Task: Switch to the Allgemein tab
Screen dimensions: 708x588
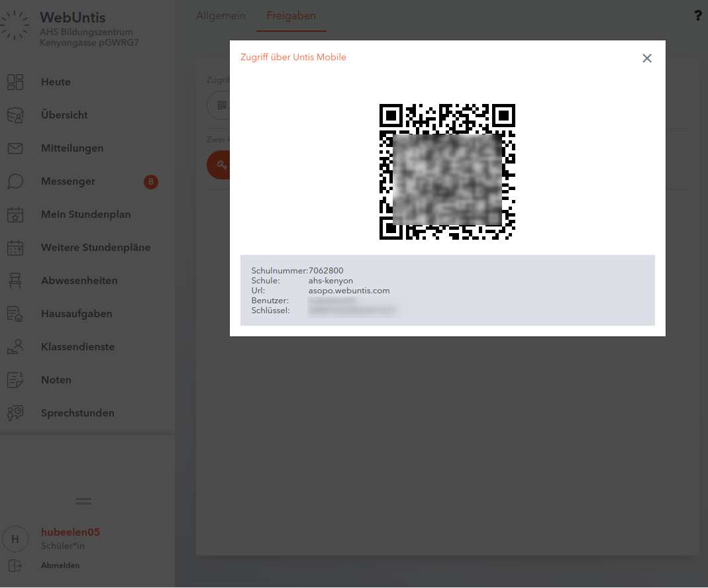Action: click(x=221, y=16)
